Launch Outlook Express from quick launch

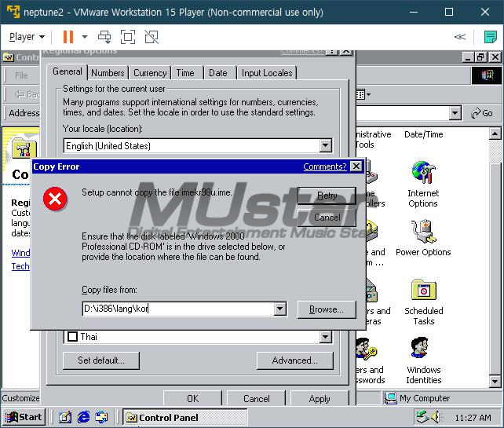click(101, 417)
